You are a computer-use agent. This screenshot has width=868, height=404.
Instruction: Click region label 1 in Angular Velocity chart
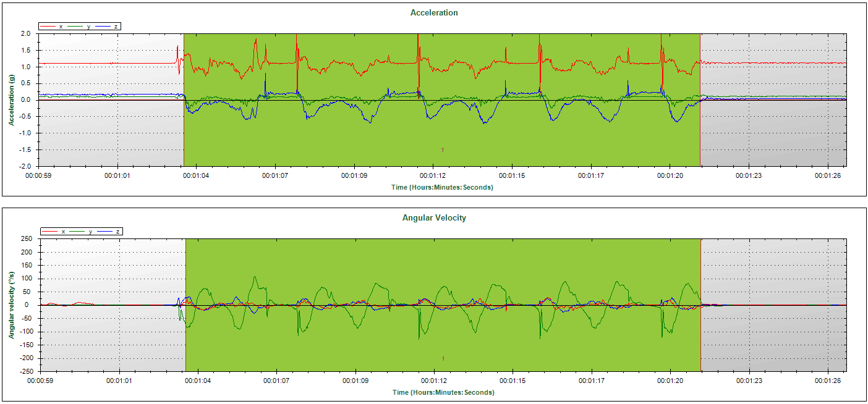(x=443, y=358)
